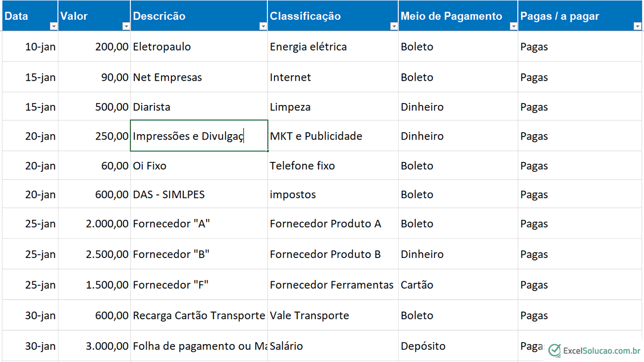Click the 10-jan date cell
The height and width of the screenshot is (362, 644).
[30, 47]
